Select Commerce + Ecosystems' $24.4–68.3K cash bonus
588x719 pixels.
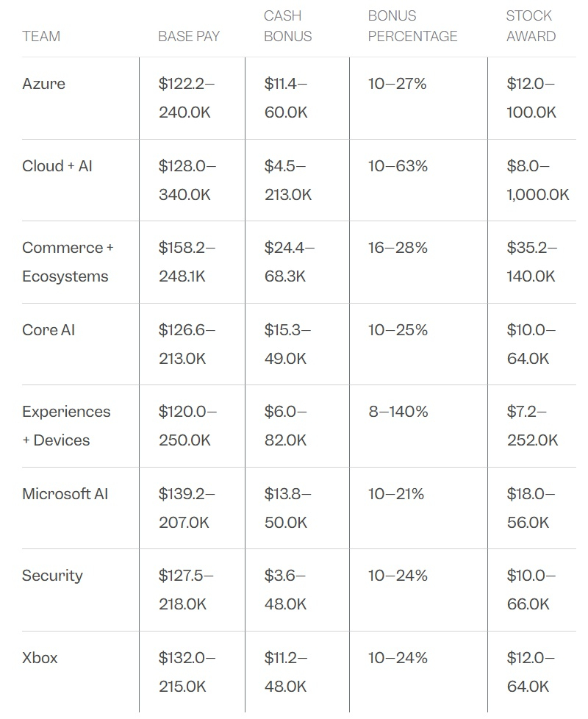(289, 262)
